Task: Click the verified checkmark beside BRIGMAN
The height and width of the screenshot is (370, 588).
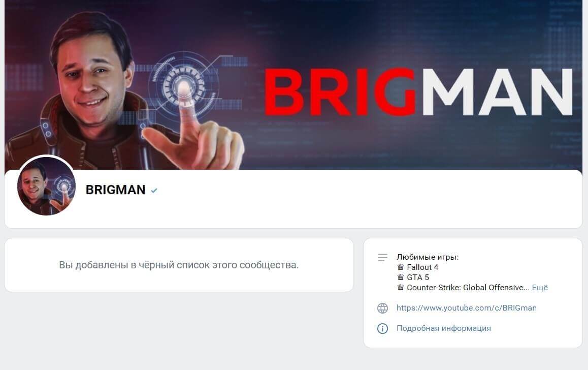Action: coord(154,191)
